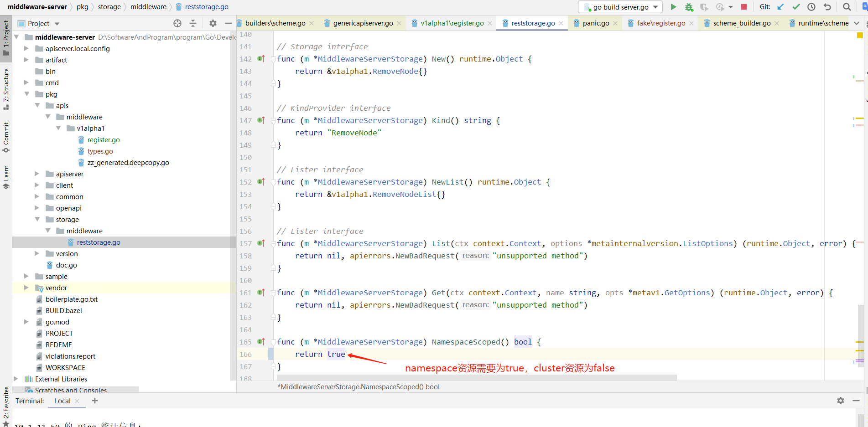Toggle the Commit tool window

6,138
